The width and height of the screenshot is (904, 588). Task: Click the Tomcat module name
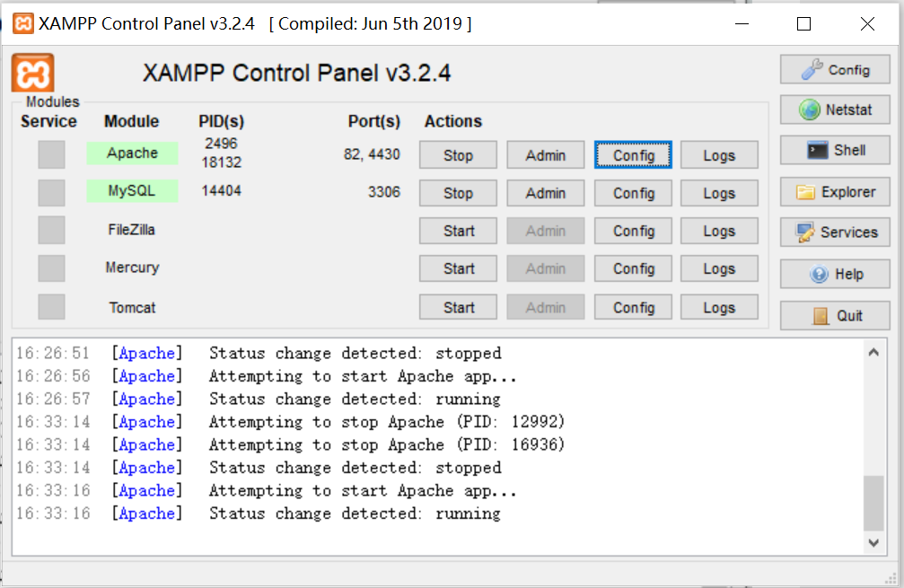pyautogui.click(x=133, y=307)
